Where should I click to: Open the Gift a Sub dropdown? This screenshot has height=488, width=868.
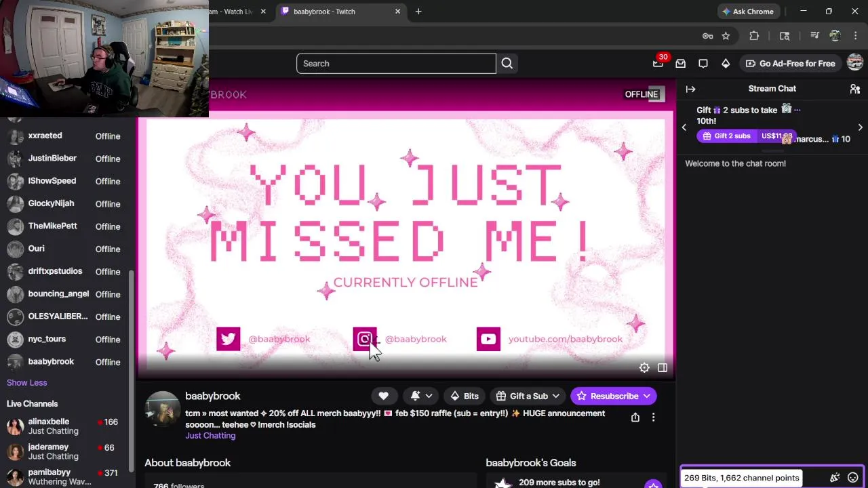[528, 396]
